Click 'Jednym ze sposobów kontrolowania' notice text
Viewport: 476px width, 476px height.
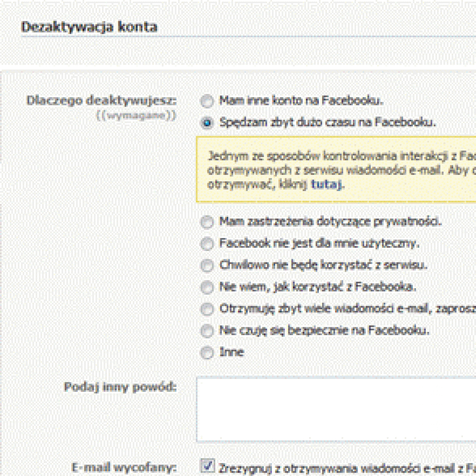coord(342,170)
